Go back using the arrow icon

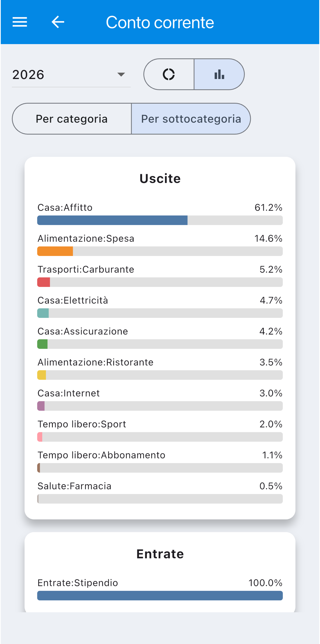[x=58, y=22]
